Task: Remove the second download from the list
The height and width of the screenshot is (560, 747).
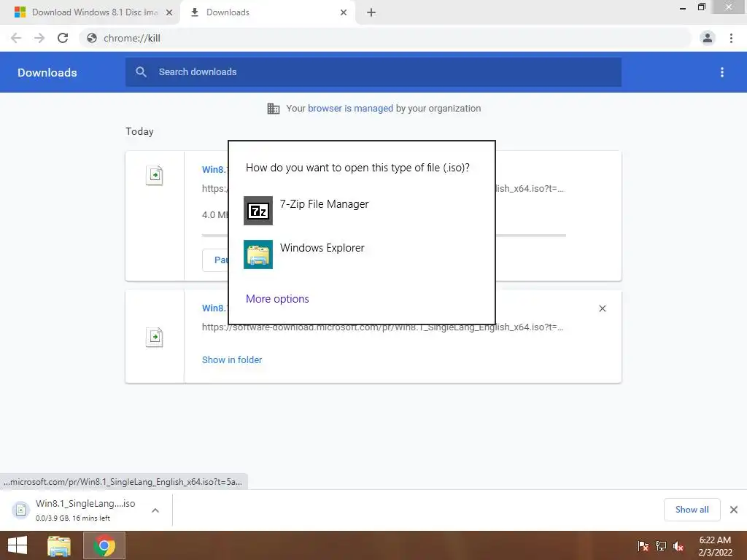Action: pos(602,308)
